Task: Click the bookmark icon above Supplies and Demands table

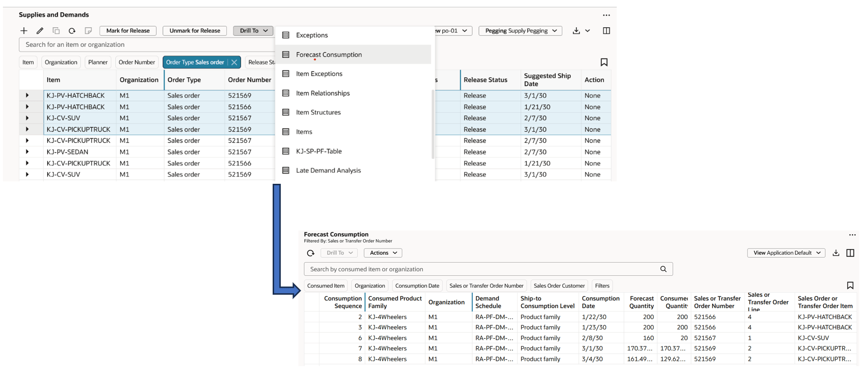Action: coord(604,62)
